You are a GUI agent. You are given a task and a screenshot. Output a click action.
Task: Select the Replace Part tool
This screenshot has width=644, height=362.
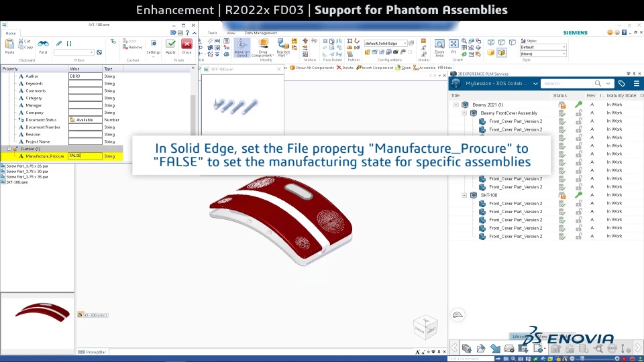tap(283, 48)
